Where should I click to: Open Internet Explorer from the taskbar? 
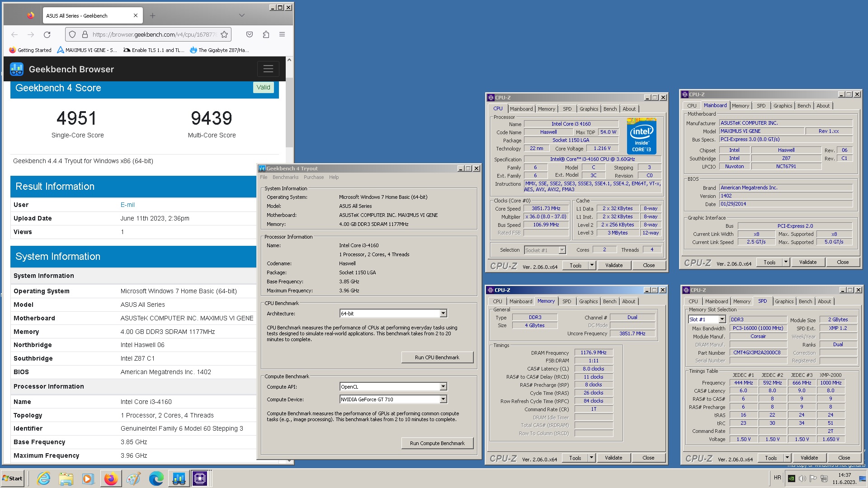[x=44, y=479]
